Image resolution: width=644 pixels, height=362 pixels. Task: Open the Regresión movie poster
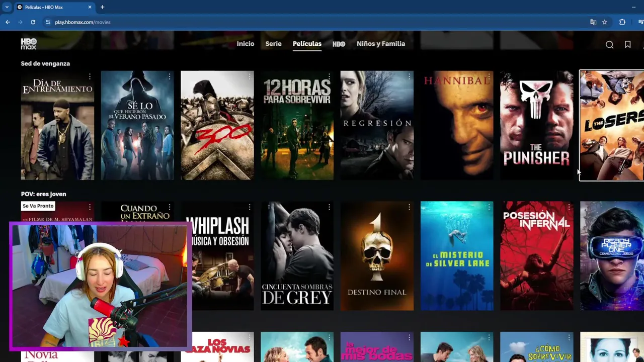[x=377, y=125]
